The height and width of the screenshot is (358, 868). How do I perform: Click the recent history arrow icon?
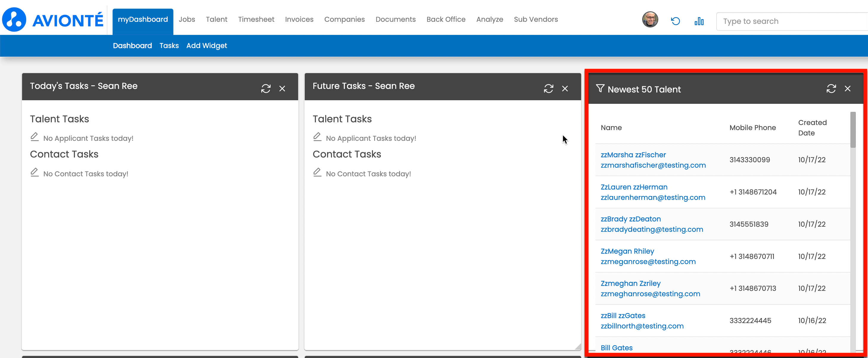coord(675,21)
